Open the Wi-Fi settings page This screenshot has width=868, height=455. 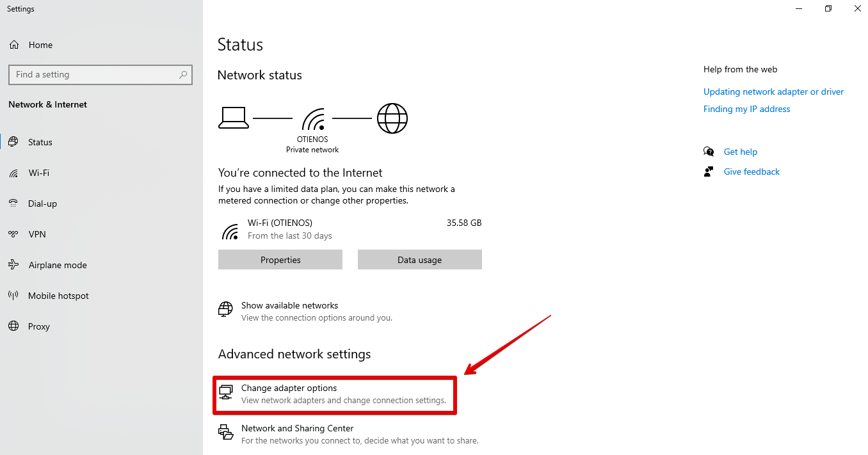tap(38, 173)
